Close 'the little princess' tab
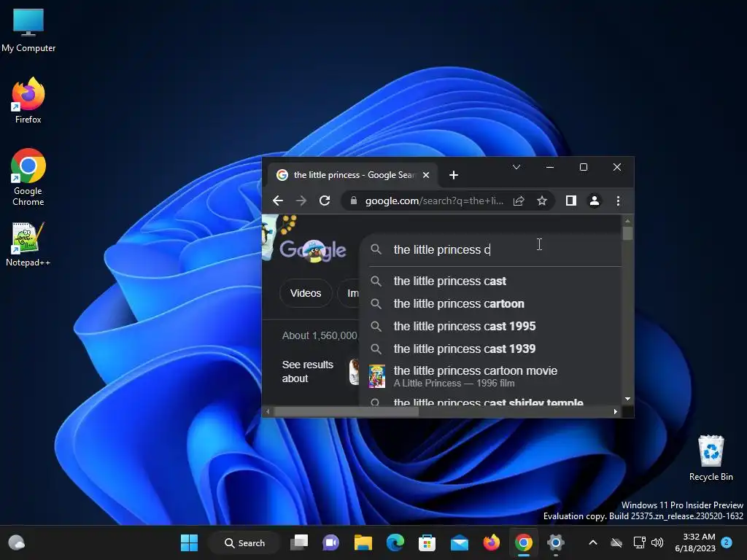 [x=426, y=175]
